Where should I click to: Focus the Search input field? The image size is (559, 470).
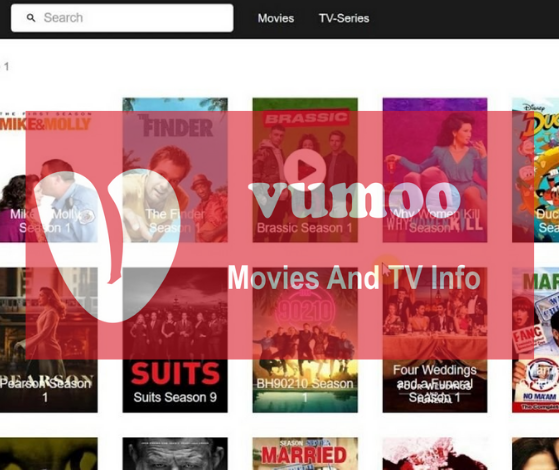[122, 18]
